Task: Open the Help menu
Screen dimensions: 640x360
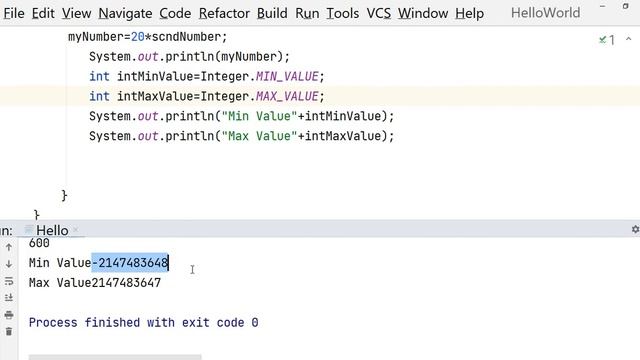Action: click(x=469, y=13)
